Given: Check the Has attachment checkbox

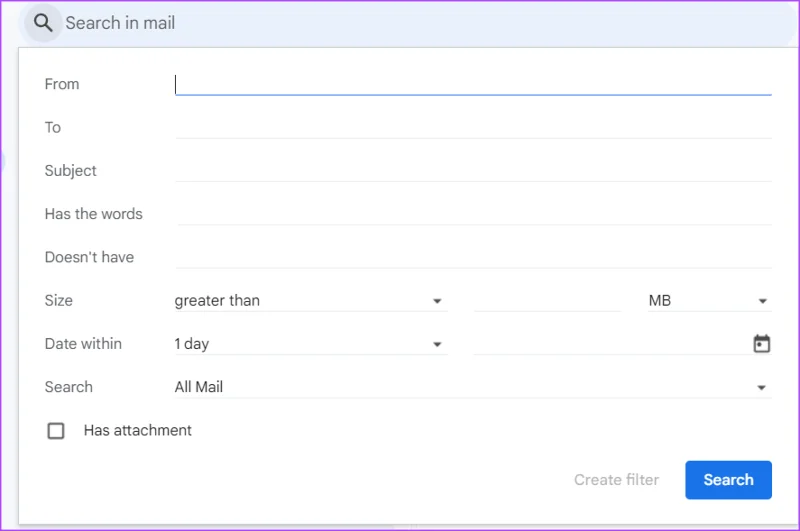Looking at the screenshot, I should coord(56,431).
